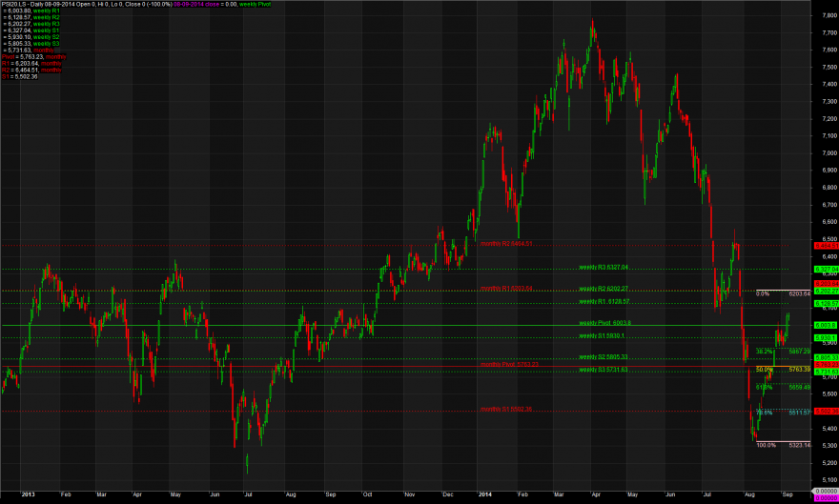
Task: Click the 7,800 price scale label
Action: [x=829, y=15]
